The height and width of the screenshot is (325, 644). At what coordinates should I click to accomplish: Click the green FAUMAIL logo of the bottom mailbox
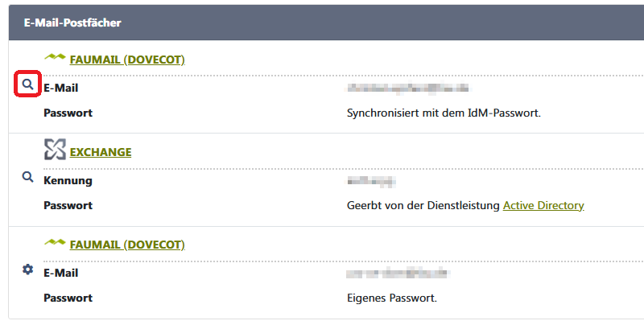(54, 243)
